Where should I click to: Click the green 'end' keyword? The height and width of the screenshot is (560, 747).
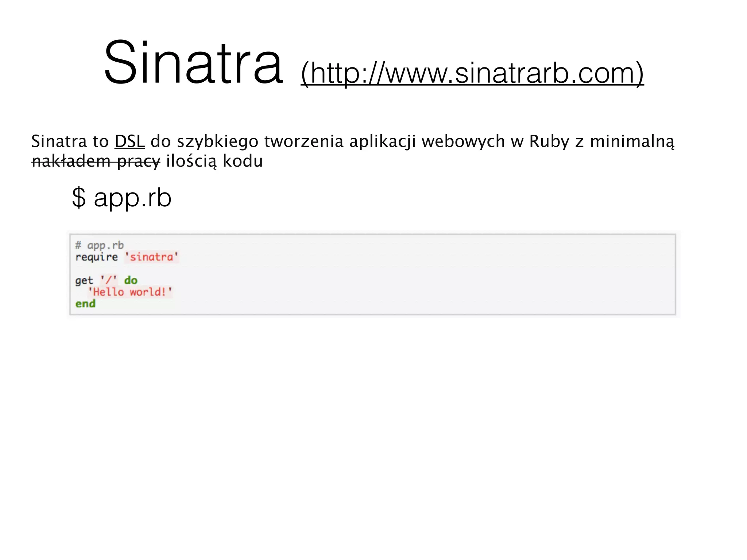coord(85,304)
